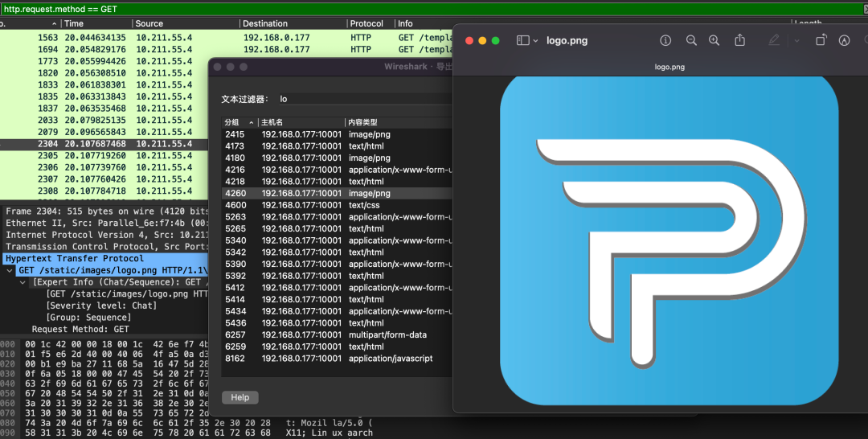
Task: Select packet 2033 in packet list
Action: [104, 120]
